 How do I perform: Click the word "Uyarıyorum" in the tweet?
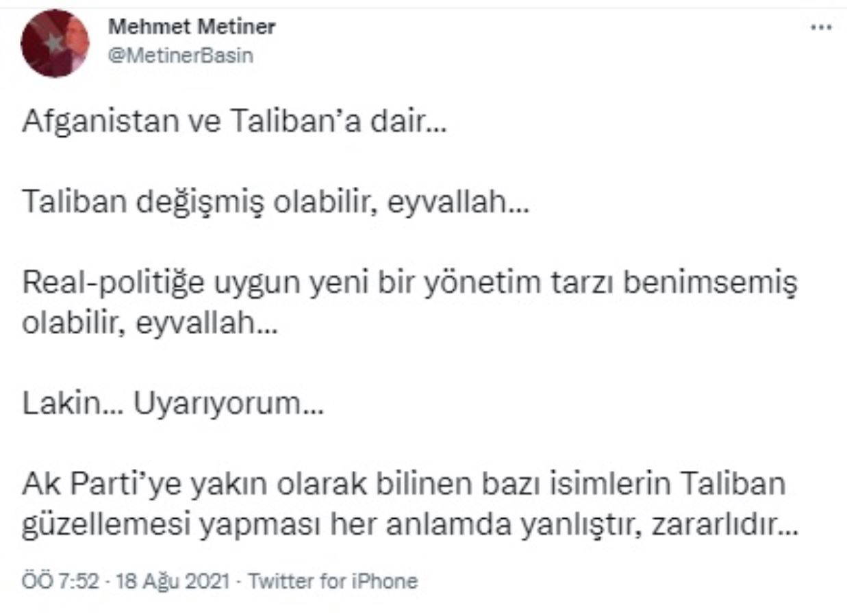pyautogui.click(x=219, y=409)
